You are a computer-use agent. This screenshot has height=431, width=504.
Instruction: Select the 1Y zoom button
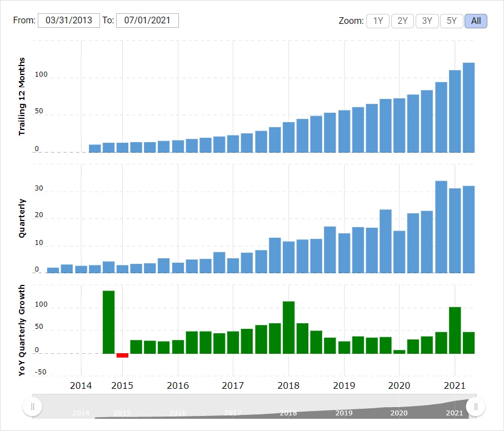click(x=378, y=21)
